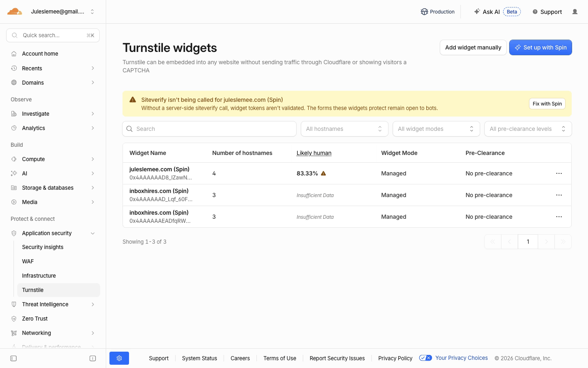The image size is (588, 368).
Task: Click the Your Privacy Choices toggle icon
Action: tap(425, 358)
